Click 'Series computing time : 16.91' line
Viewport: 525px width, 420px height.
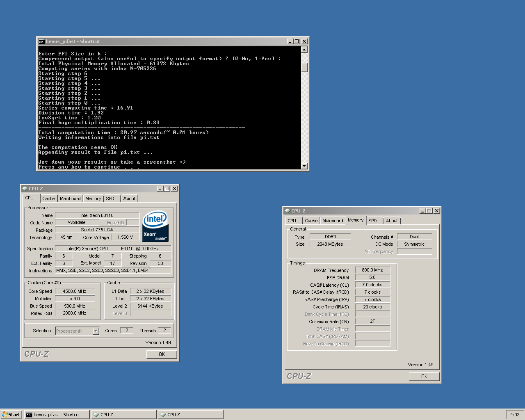pos(86,108)
